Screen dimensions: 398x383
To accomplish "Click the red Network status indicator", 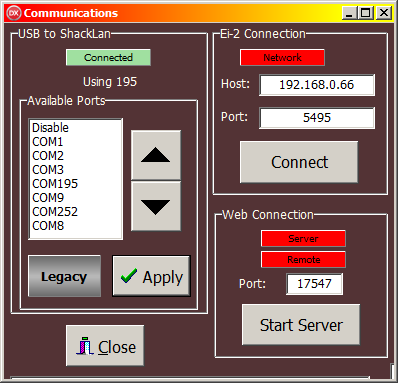I will (282, 57).
